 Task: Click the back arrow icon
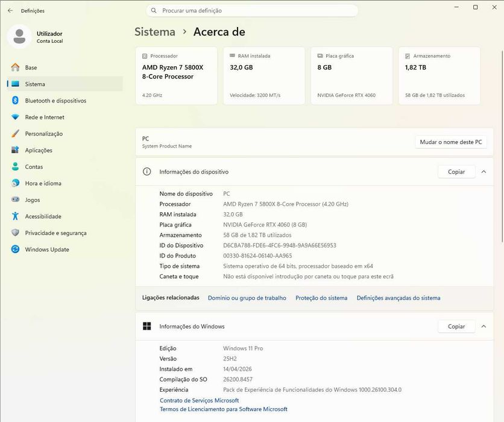coord(10,11)
